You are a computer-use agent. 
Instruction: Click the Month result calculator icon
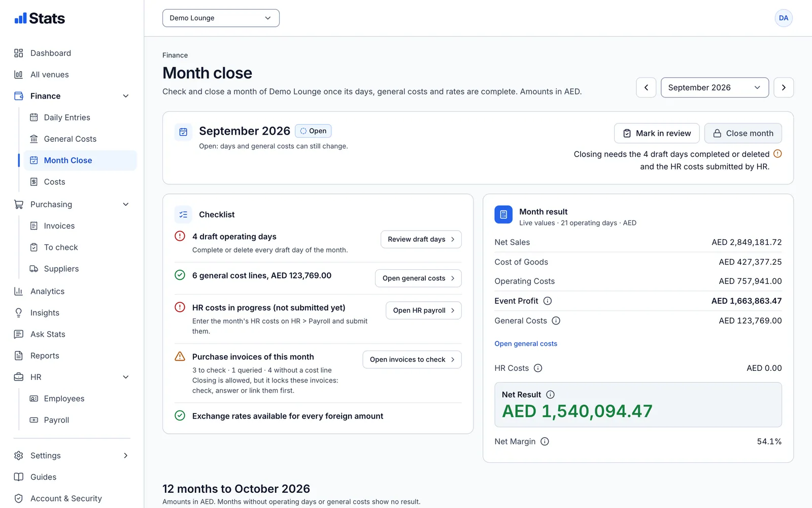point(503,215)
